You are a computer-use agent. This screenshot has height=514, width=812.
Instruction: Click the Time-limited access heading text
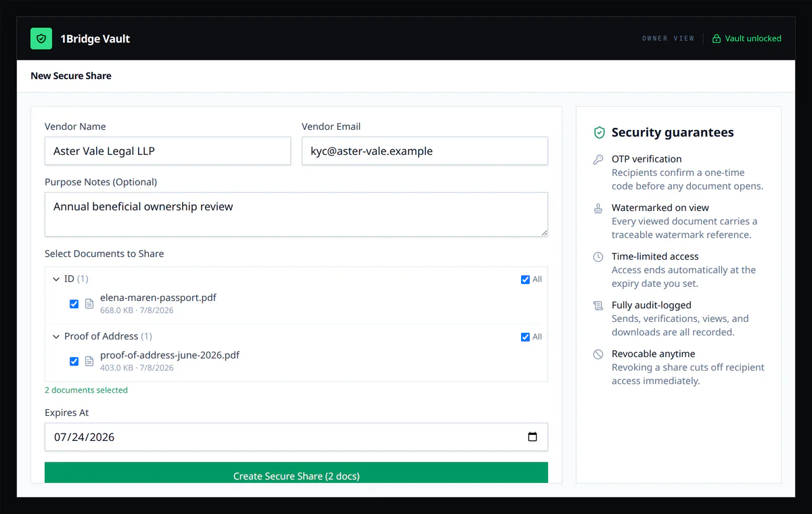(x=655, y=256)
